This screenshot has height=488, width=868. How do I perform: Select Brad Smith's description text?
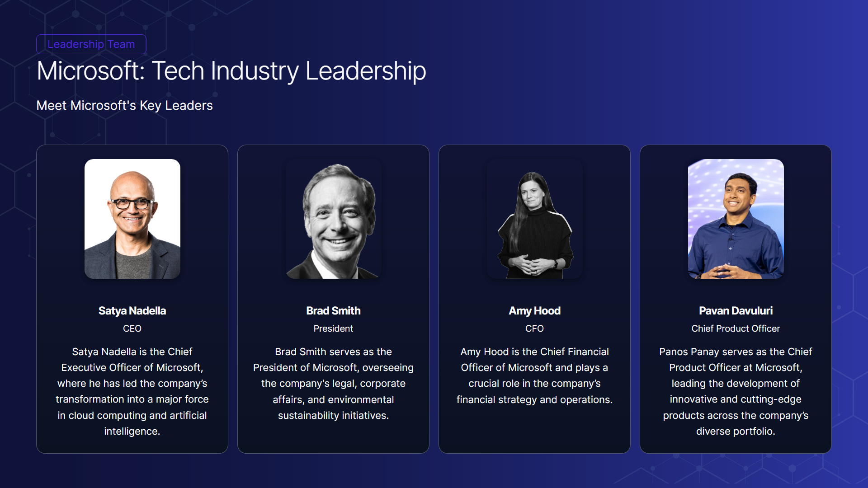point(333,383)
